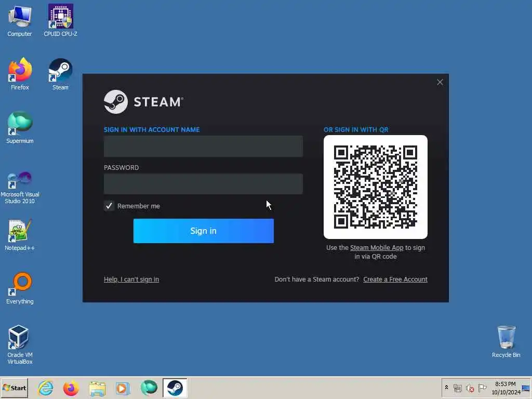Show hidden tray icons arrow
532x399 pixels.
(x=446, y=388)
